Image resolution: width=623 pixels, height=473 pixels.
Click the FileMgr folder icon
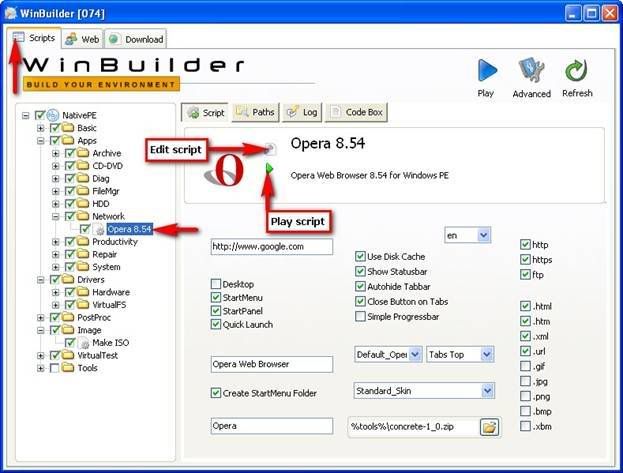tap(83, 191)
